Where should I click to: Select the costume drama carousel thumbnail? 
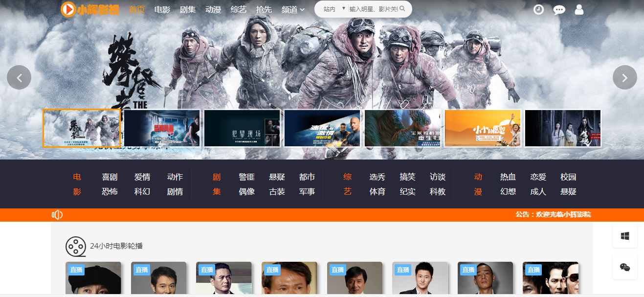tap(563, 128)
